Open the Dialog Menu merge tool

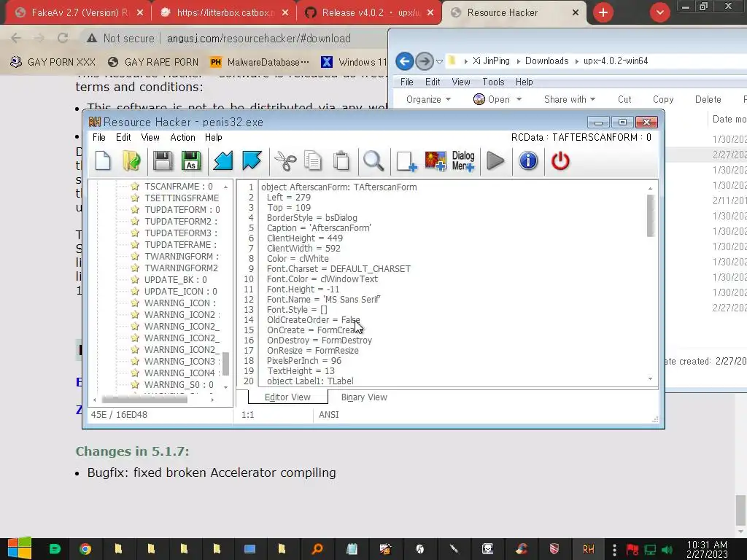(463, 161)
